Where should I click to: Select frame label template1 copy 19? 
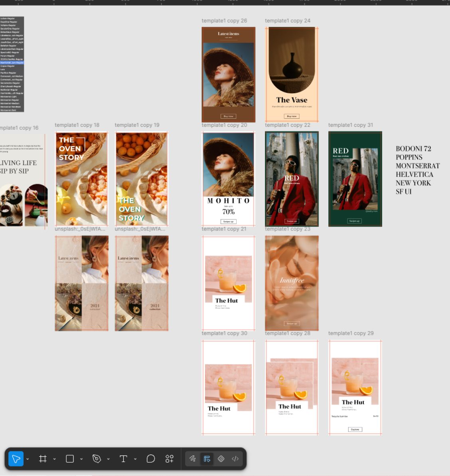point(137,125)
